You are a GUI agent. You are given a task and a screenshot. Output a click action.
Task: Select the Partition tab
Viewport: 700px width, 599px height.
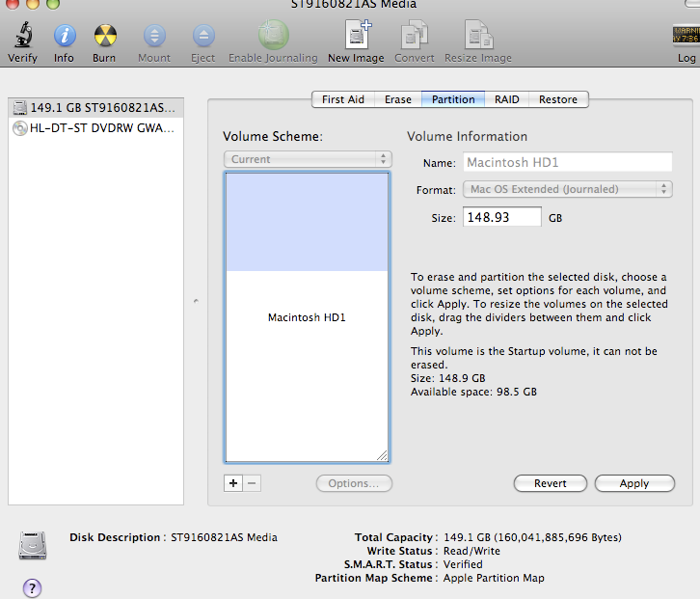(x=453, y=99)
